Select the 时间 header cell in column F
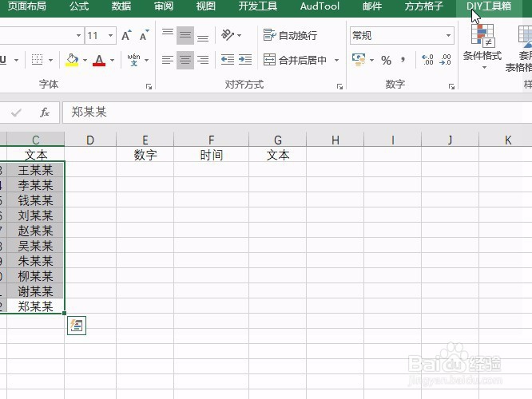Image resolution: width=532 pixels, height=399 pixels. [x=212, y=155]
